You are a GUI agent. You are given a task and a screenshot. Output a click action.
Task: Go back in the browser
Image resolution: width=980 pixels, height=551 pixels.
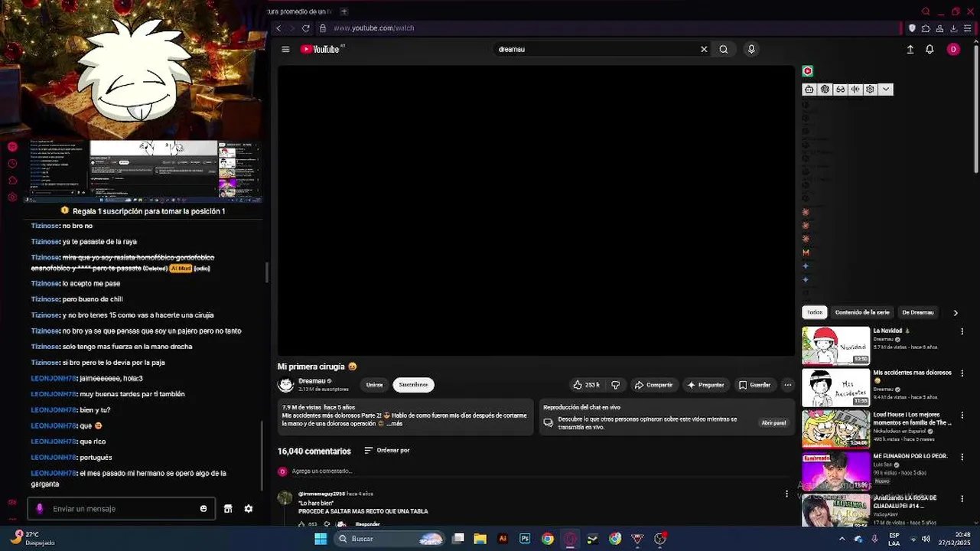(x=278, y=28)
